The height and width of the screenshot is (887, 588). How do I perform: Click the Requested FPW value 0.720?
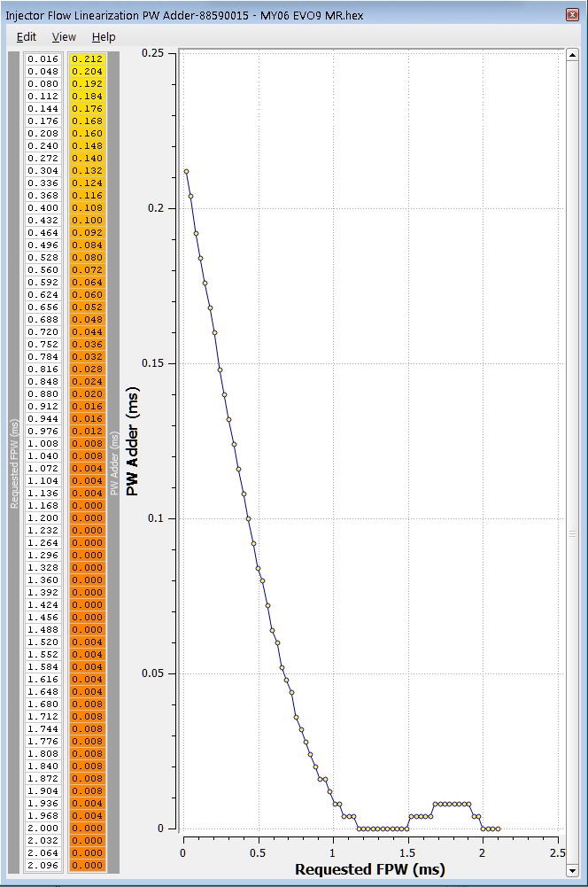pyautogui.click(x=43, y=332)
